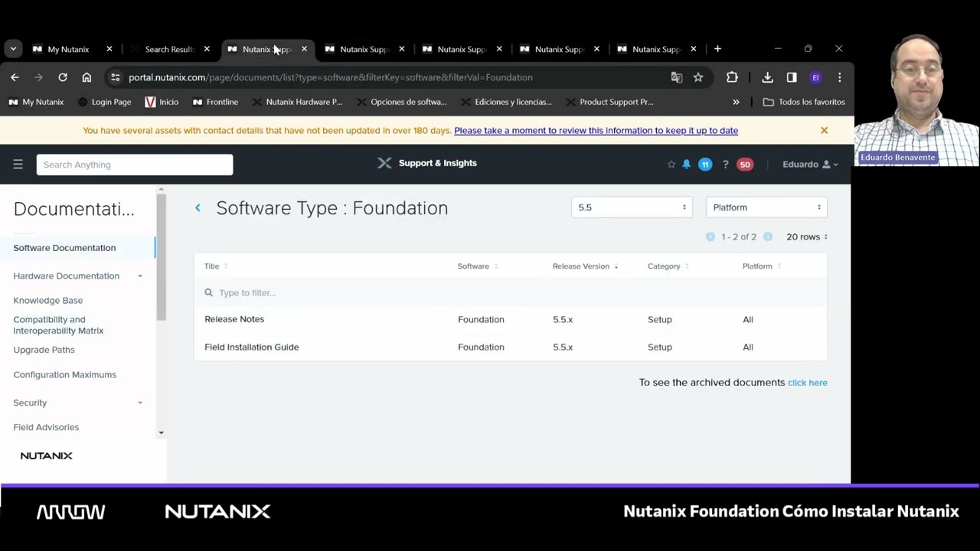Viewport: 980px width, 551px height.
Task: Open Compatibility and Interoperability Matrix
Action: pos(58,325)
